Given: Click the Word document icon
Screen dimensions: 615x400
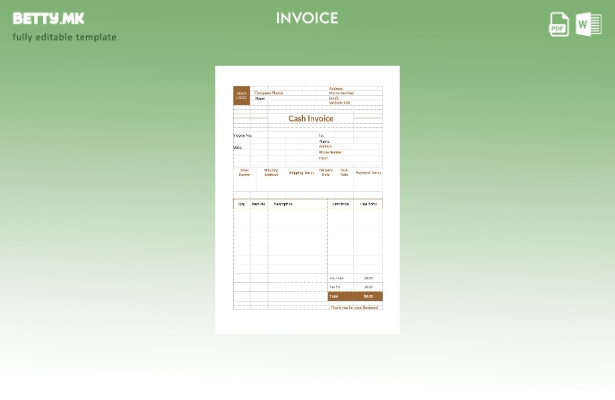Looking at the screenshot, I should point(588,24).
